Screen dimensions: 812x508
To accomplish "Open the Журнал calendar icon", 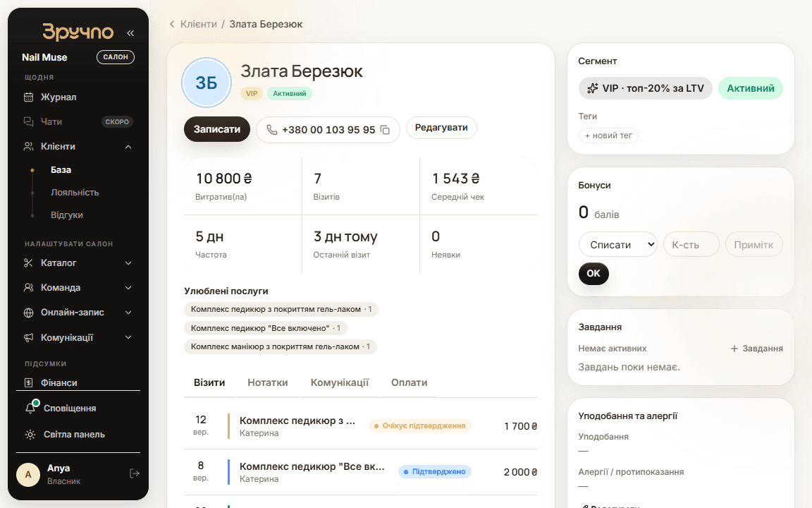I will [28, 97].
